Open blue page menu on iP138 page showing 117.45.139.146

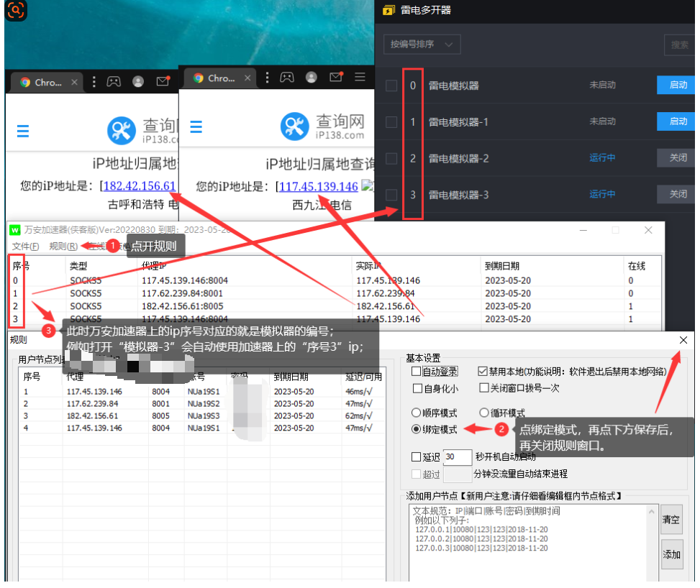pyautogui.click(x=196, y=127)
